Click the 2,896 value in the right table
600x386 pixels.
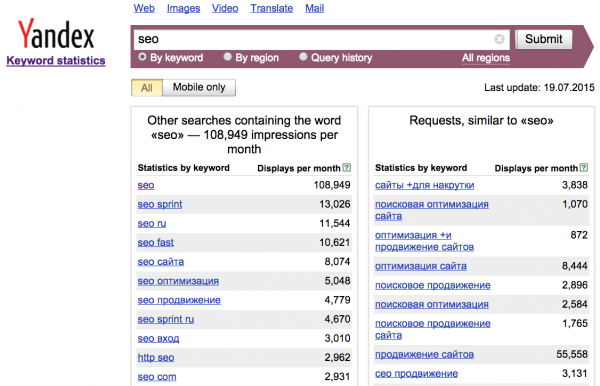(x=574, y=285)
